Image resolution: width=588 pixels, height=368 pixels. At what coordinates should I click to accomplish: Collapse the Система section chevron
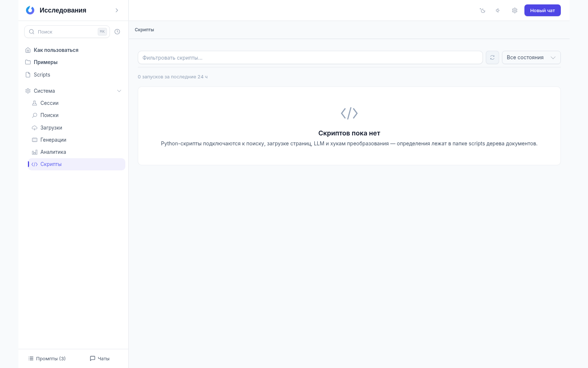pyautogui.click(x=119, y=91)
